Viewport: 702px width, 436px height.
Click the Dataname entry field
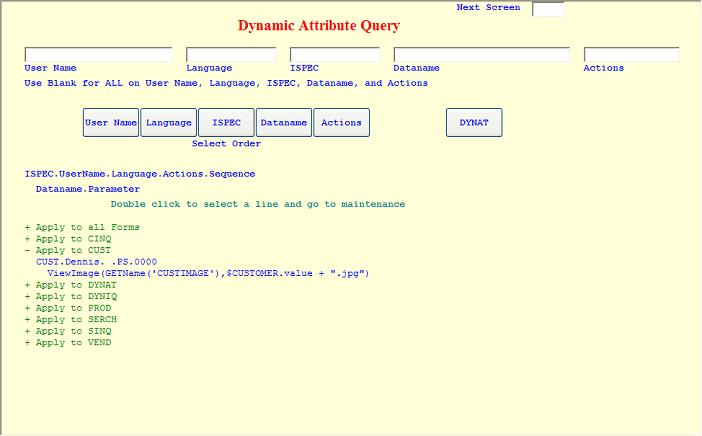481,55
